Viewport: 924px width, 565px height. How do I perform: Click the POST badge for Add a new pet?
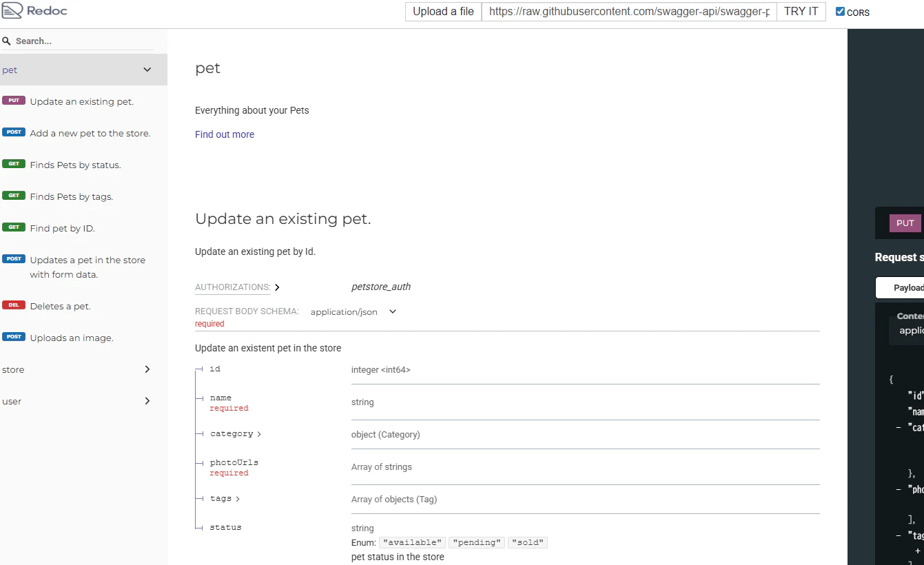pos(14,132)
